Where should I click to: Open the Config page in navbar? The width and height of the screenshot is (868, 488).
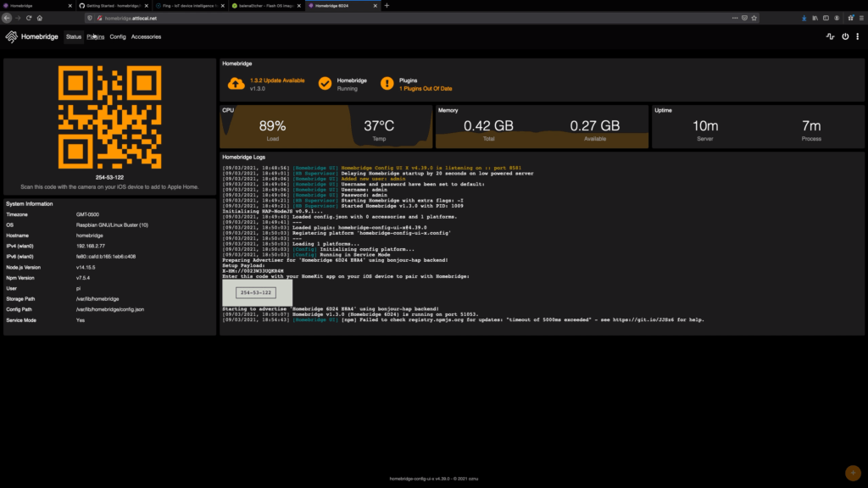117,37
